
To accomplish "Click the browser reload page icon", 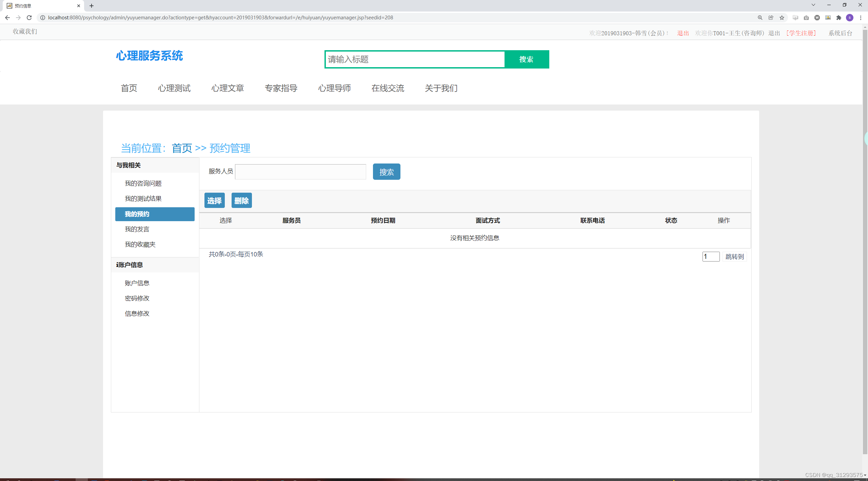I will point(29,18).
